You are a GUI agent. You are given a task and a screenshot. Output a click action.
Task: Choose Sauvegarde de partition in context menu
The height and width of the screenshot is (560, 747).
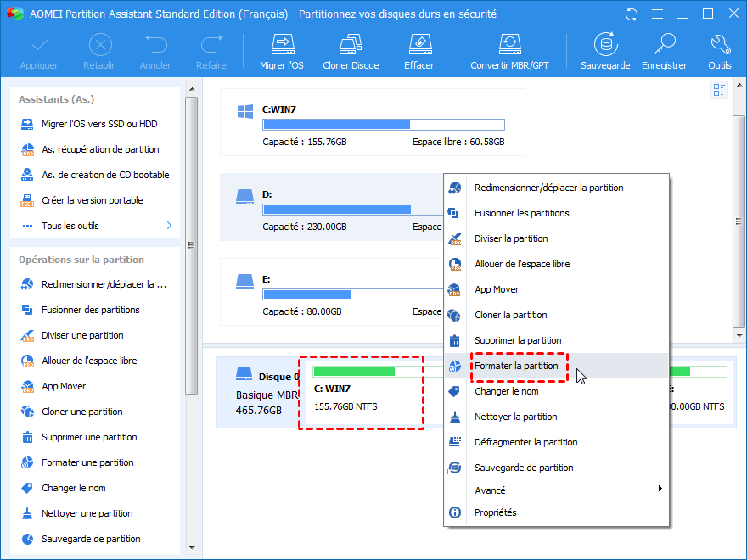pos(557,468)
